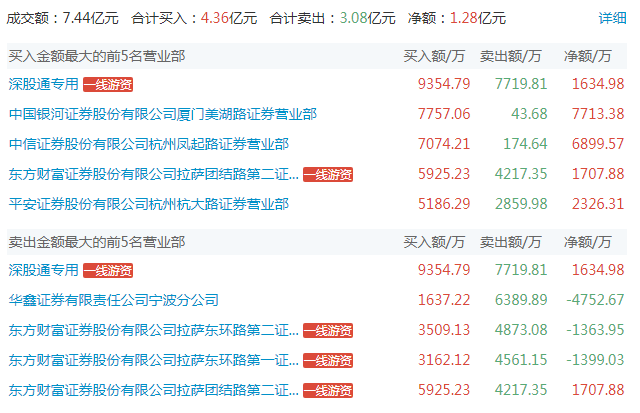Open 深股通专用 in the top-5 sellers section

coord(44,270)
